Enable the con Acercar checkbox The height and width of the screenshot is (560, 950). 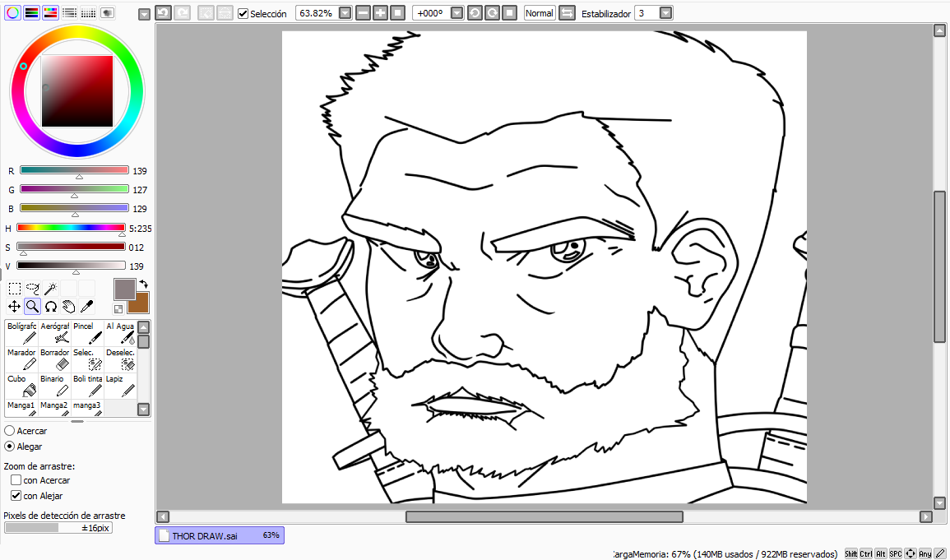[16, 480]
